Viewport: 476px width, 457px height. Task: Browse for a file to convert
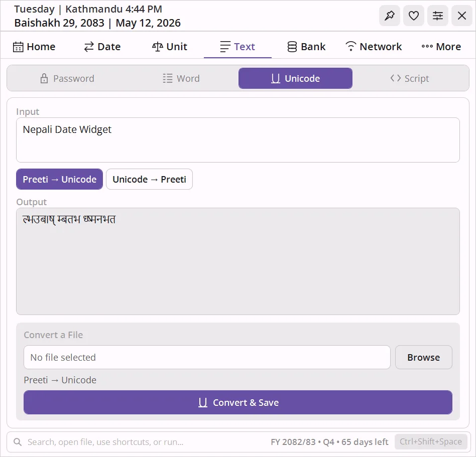pyautogui.click(x=423, y=357)
